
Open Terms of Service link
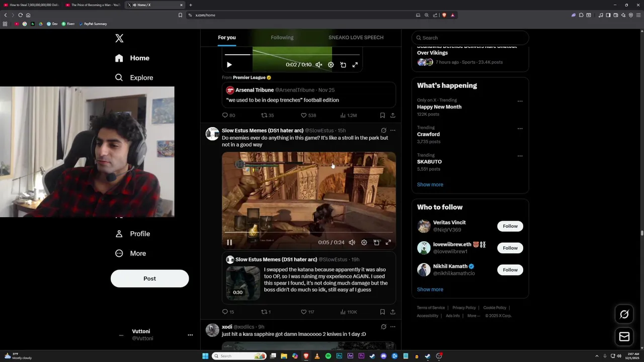(x=431, y=308)
